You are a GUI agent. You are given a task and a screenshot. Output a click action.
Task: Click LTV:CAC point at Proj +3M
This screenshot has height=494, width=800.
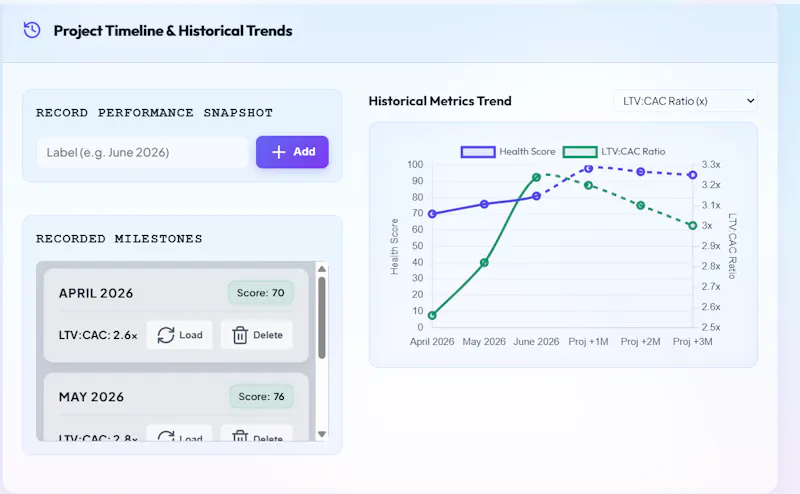[x=692, y=226]
